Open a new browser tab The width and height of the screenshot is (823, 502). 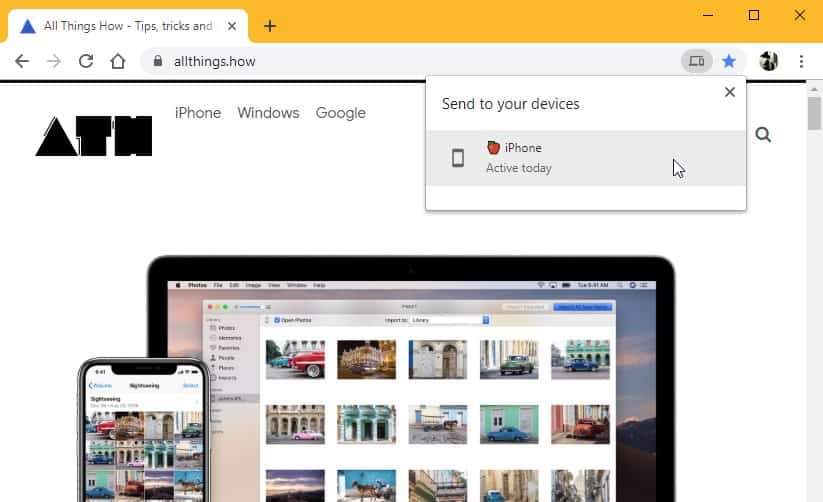(x=270, y=26)
